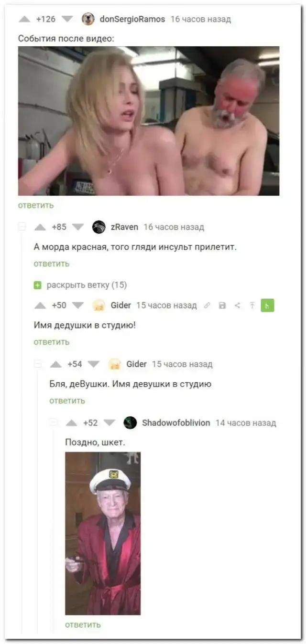Collapse Shadowofoblivion's reply thread box
Image resolution: width=306 pixels, height=644 pixels.
click(53, 422)
